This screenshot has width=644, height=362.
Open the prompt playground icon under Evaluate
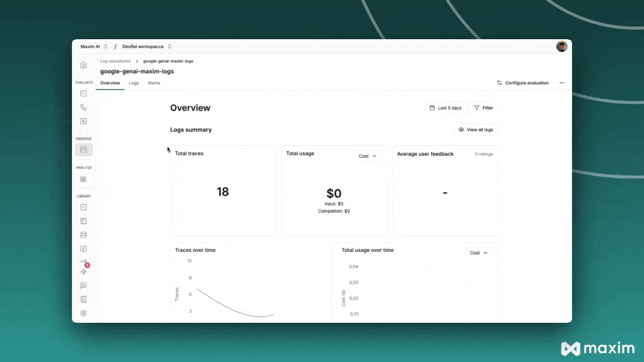pyautogui.click(x=84, y=94)
